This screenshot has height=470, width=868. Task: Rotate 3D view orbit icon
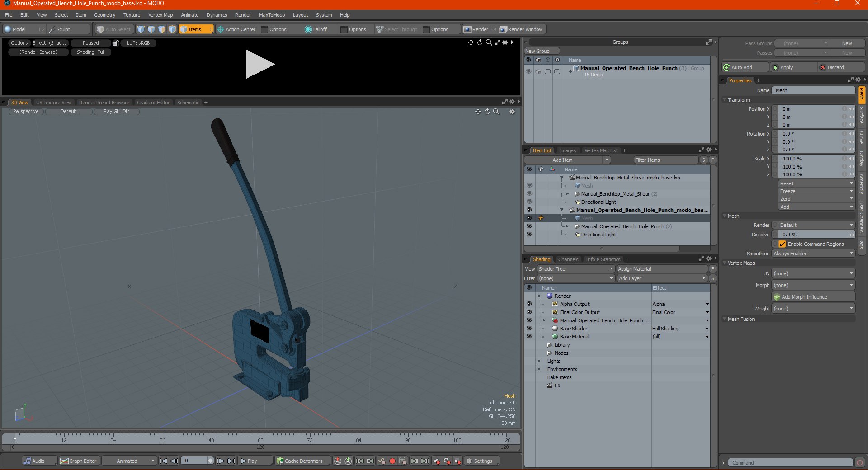point(487,112)
